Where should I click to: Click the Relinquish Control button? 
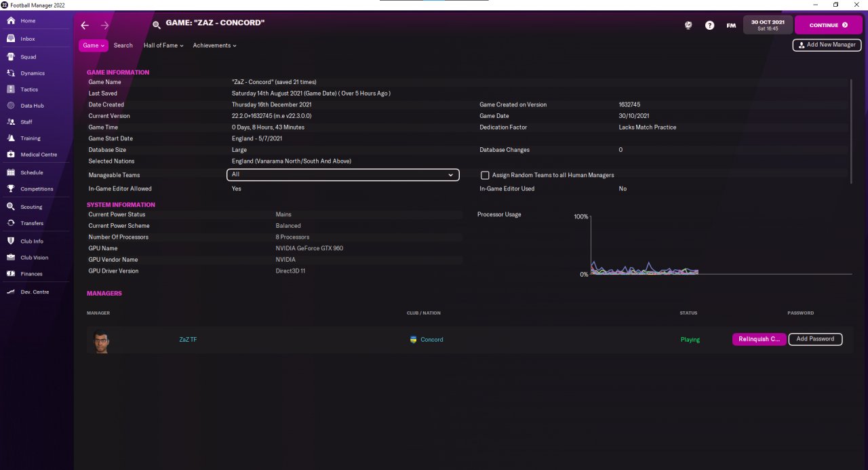tap(759, 339)
